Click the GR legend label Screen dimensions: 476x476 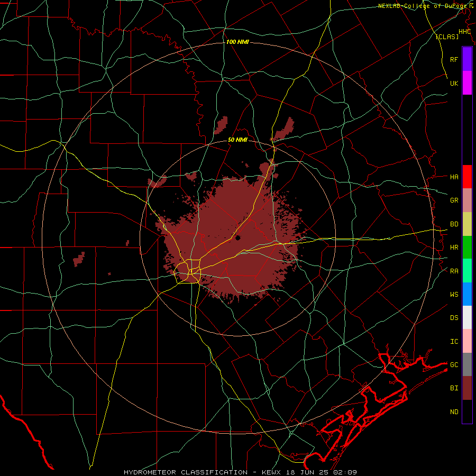click(454, 200)
